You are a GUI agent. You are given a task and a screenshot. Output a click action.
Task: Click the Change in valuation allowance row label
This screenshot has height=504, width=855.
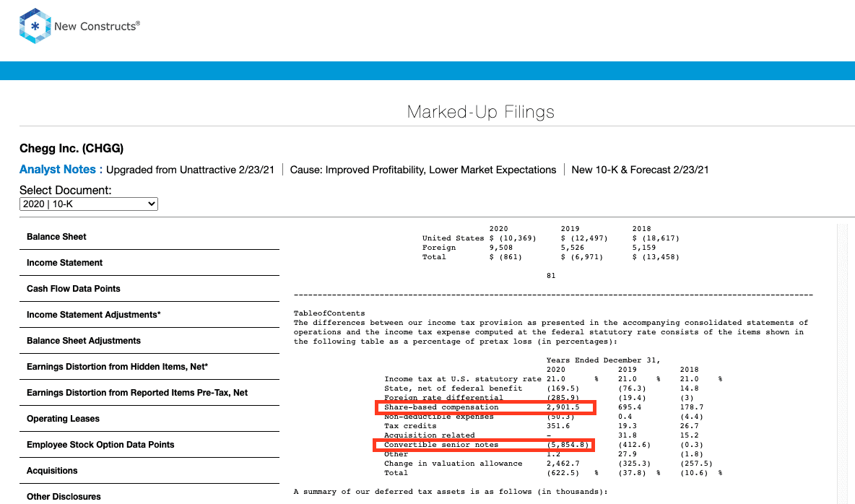(453, 464)
